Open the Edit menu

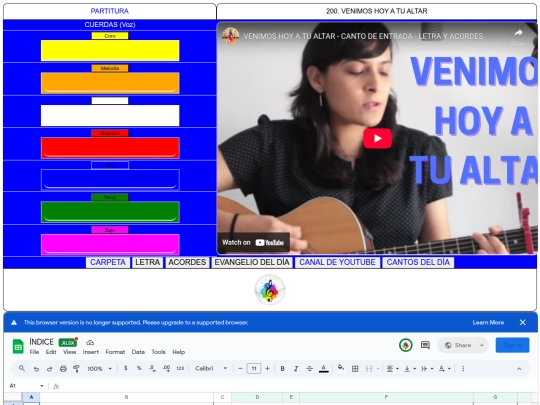click(51, 352)
